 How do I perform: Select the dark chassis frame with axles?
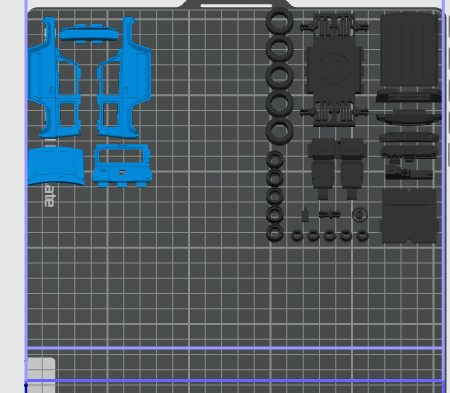(x=334, y=69)
